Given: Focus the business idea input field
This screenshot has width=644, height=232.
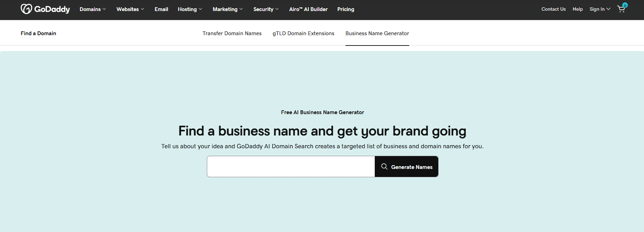Looking at the screenshot, I should pos(291,167).
